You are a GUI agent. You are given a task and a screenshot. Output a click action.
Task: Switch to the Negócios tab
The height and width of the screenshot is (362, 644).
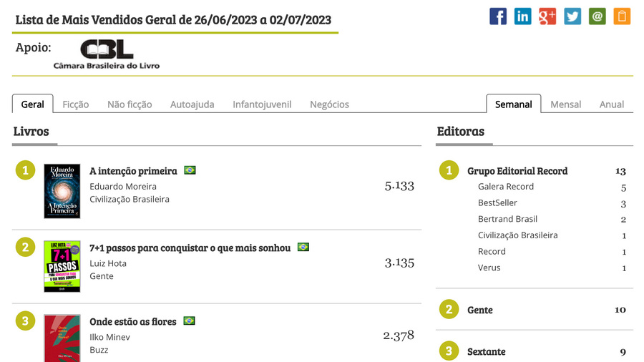pyautogui.click(x=329, y=104)
